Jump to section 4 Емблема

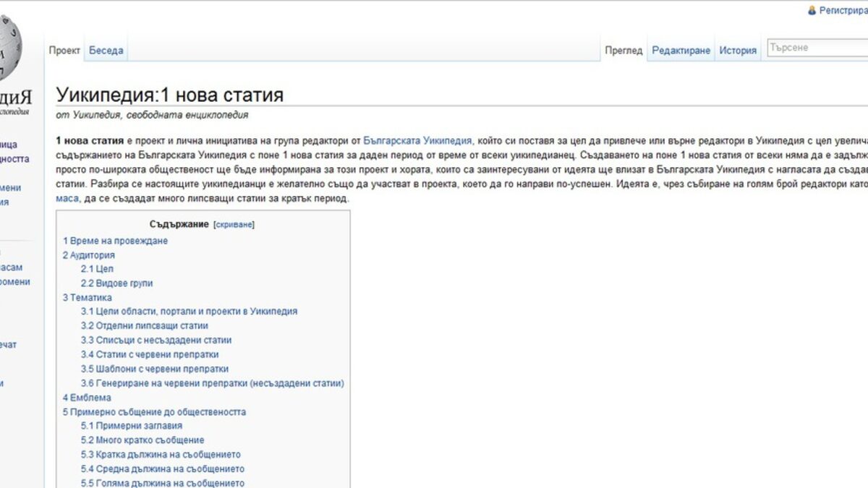[x=87, y=398]
